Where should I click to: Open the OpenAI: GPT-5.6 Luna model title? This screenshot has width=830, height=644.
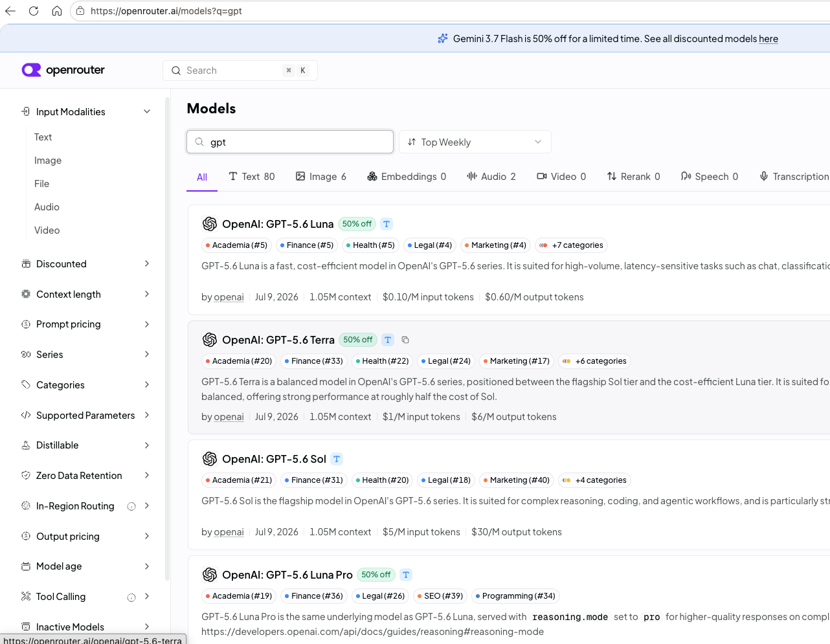(278, 224)
